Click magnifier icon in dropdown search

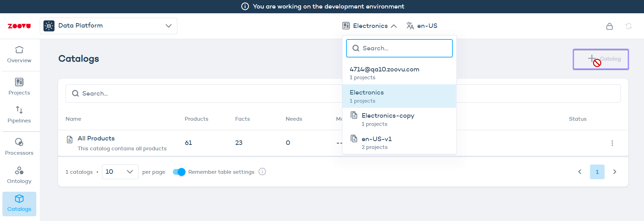[356, 48]
